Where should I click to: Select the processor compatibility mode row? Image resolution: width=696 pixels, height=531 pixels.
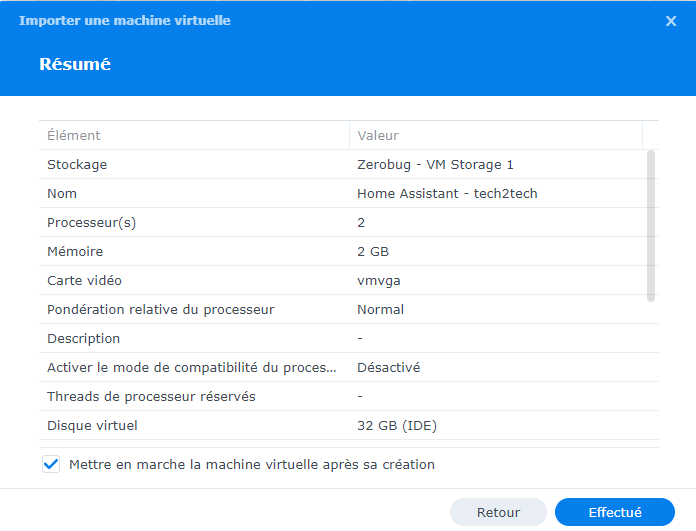[x=349, y=367]
